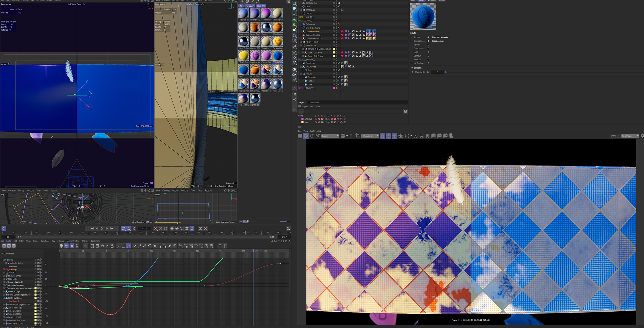The height and width of the screenshot is (328, 644).
Task: Start render in the Redshift RenderView
Action: point(306,136)
